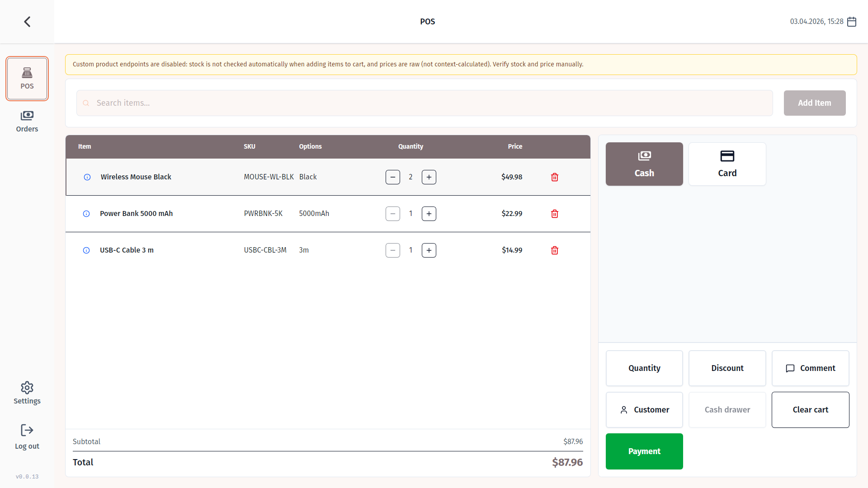Show info for Power Bank 5000 mAh
Viewport: 868px width, 488px height.
(x=86, y=214)
